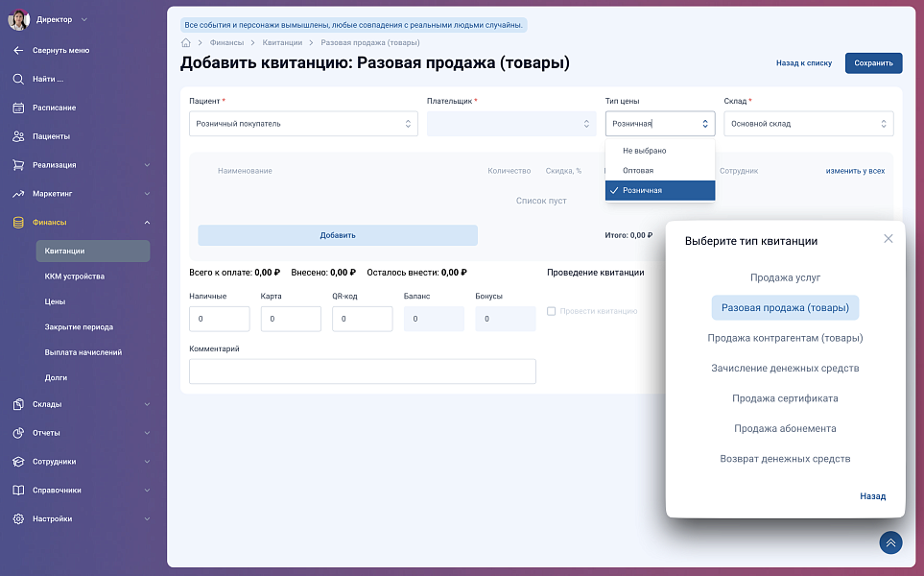The width and height of the screenshot is (924, 576).
Task: Click the Реализация shopping cart icon
Action: point(18,165)
